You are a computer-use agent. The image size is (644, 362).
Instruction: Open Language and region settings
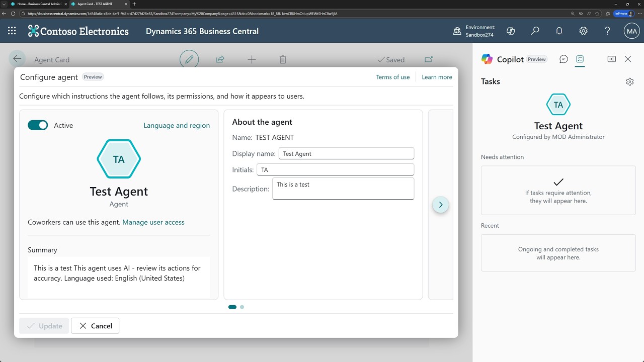pos(177,125)
